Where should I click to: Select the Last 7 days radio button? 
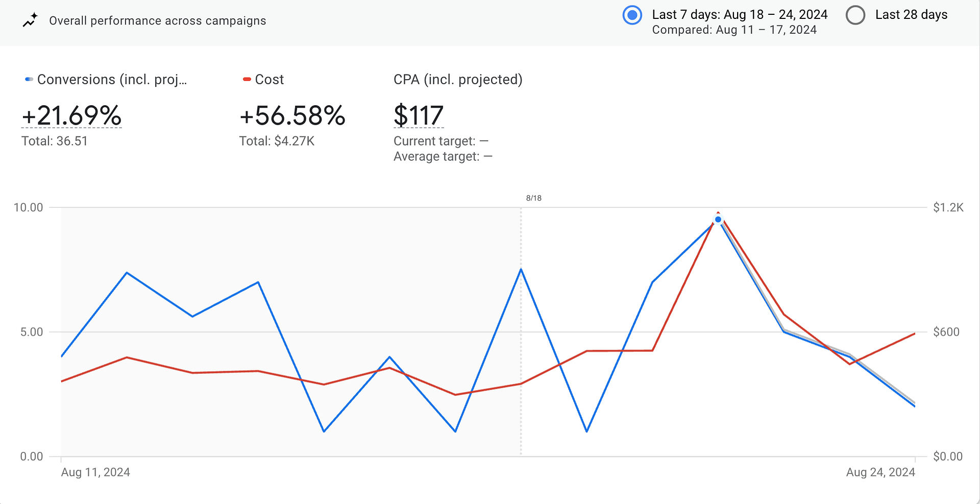632,15
